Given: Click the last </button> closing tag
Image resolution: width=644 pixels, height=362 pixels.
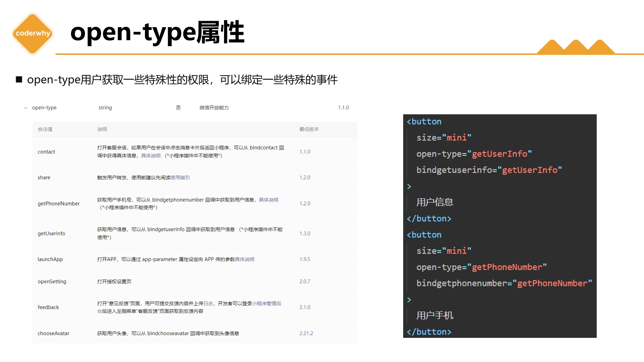Looking at the screenshot, I should [429, 332].
